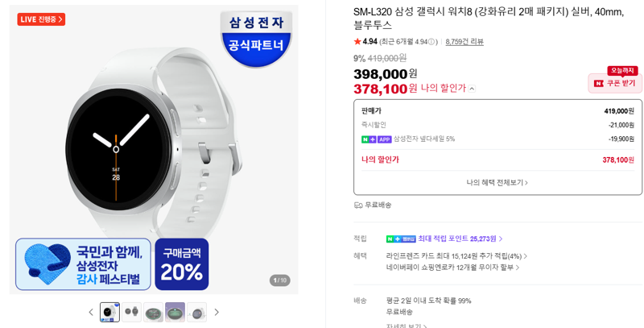This screenshot has width=644, height=328.
Task: Expand the 최대 적립 포인트 25,273원 details
Action: (460, 239)
